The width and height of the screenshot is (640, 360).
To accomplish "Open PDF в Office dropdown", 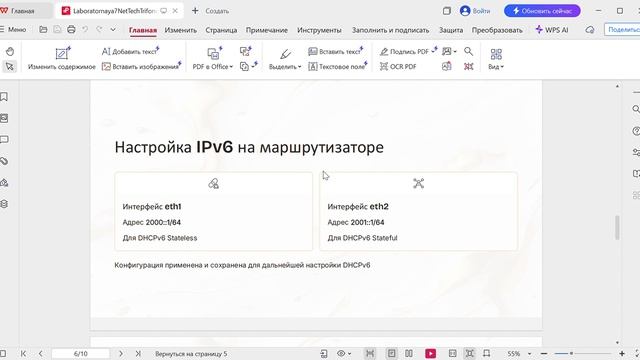I will click(x=213, y=58).
